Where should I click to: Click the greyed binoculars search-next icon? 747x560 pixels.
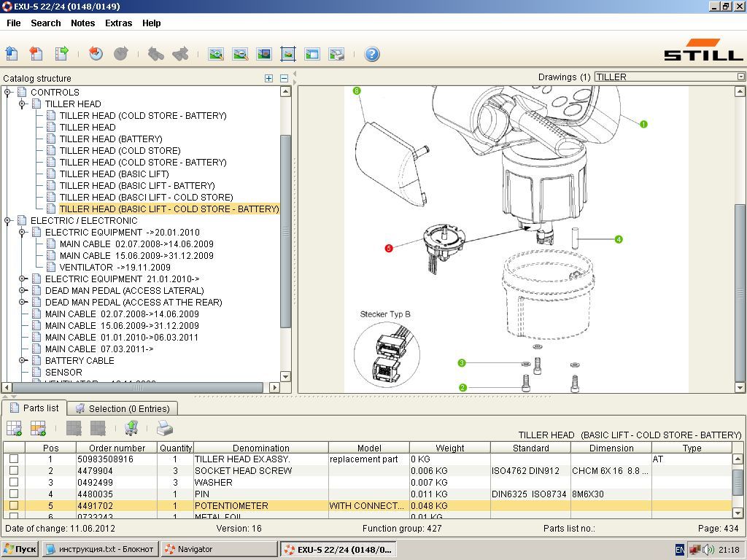pos(181,54)
